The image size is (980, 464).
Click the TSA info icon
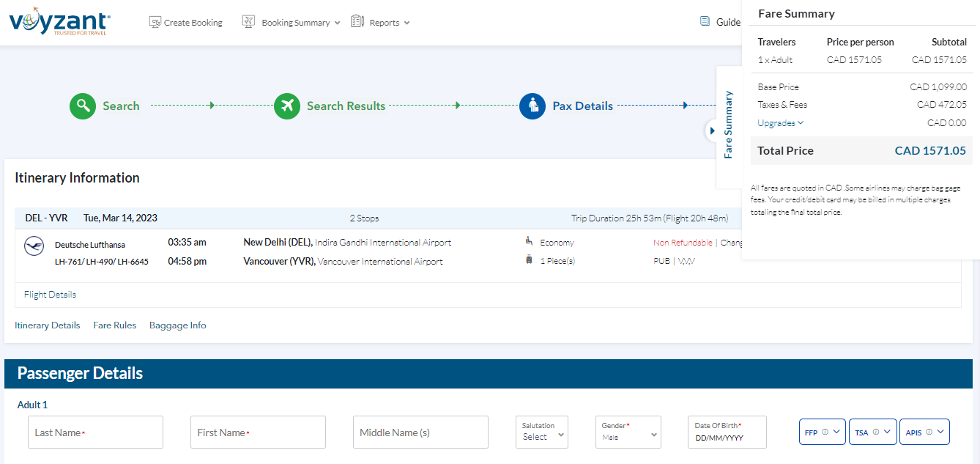[x=875, y=432]
